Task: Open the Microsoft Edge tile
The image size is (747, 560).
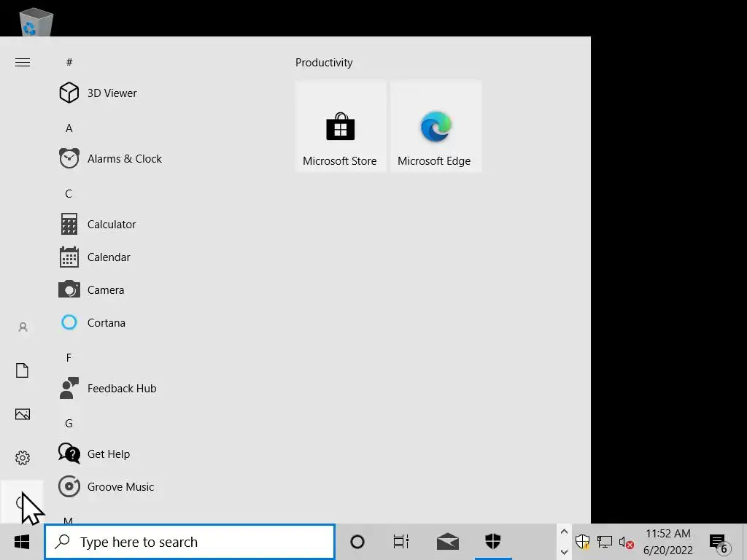Action: coord(436,126)
